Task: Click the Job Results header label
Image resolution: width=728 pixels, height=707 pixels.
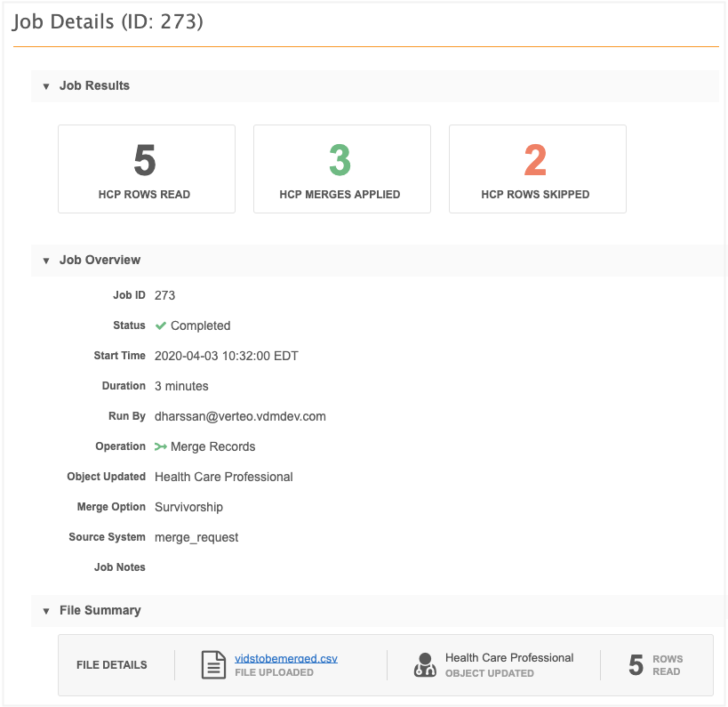Action: coord(94,86)
